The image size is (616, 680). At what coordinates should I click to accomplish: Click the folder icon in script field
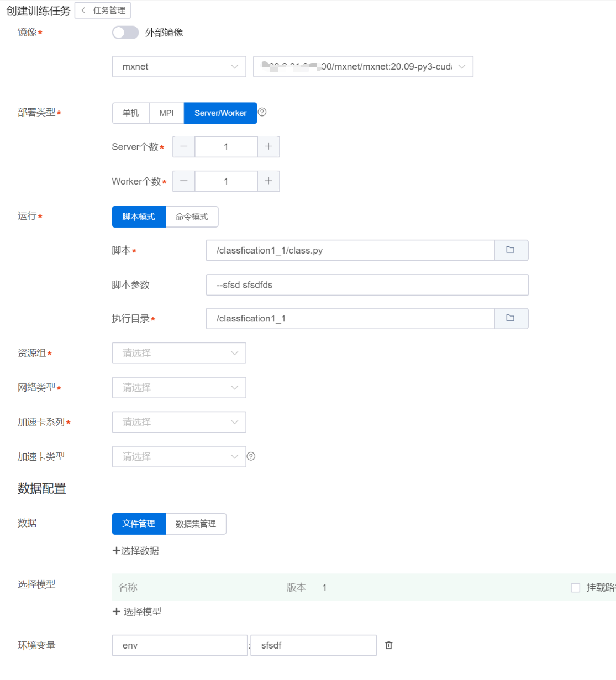tap(510, 250)
